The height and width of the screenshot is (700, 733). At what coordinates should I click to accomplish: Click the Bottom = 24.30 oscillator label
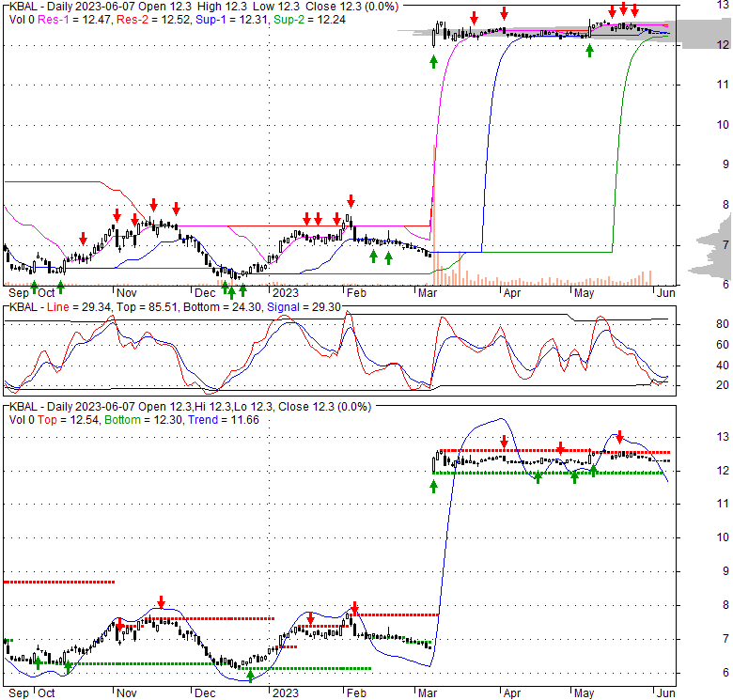[x=222, y=307]
